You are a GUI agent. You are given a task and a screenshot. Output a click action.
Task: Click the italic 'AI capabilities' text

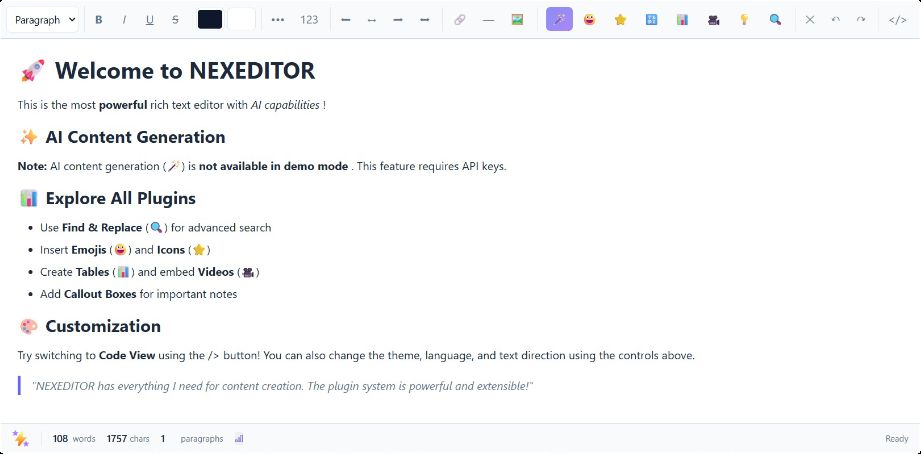285,105
